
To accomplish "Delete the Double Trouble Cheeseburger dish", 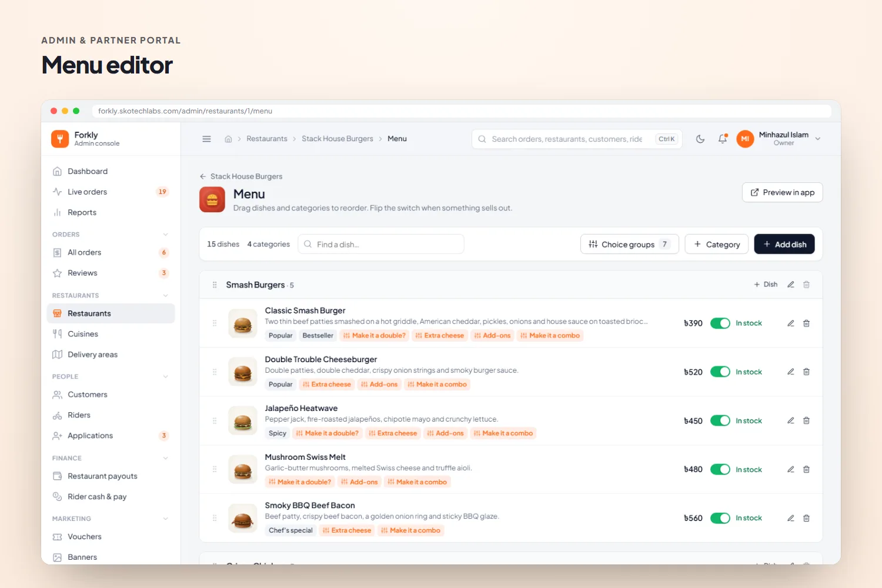I will (x=807, y=372).
